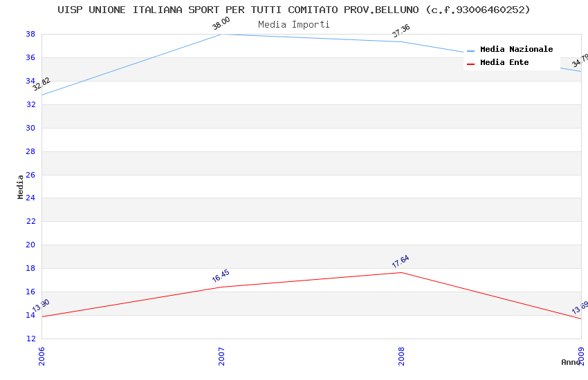Click the 34.79 data label
Screen dimensions: 588x380
580,60
